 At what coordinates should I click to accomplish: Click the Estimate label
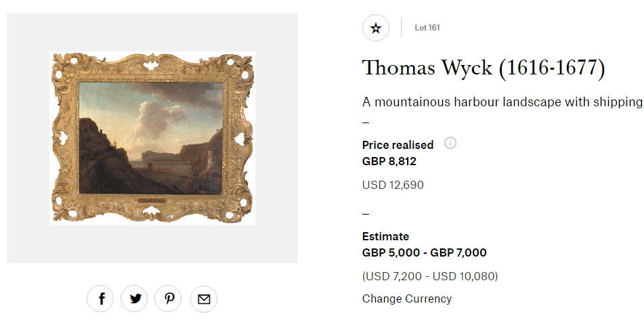385,236
